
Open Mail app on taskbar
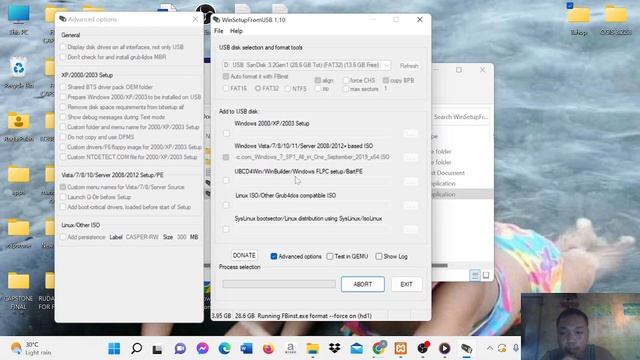tap(357, 348)
